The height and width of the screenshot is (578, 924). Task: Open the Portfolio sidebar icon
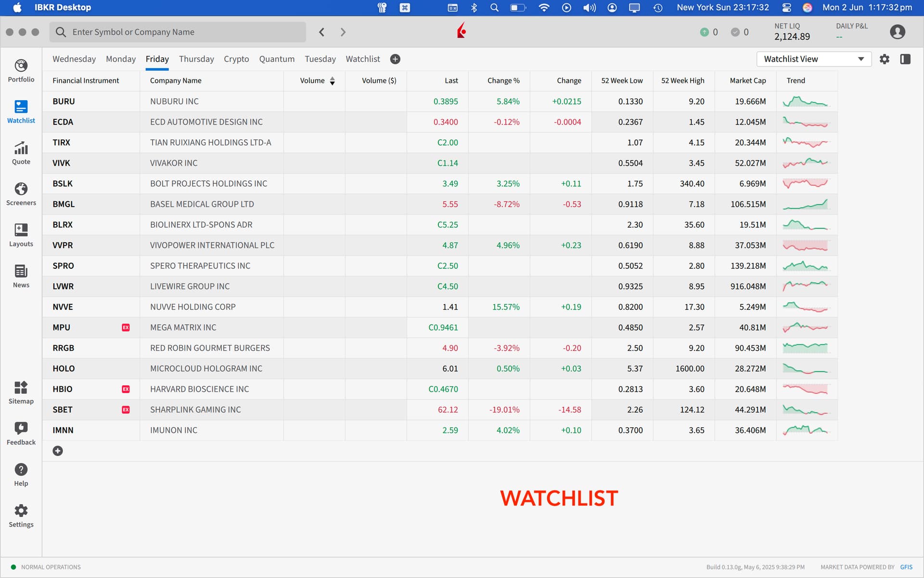click(21, 70)
